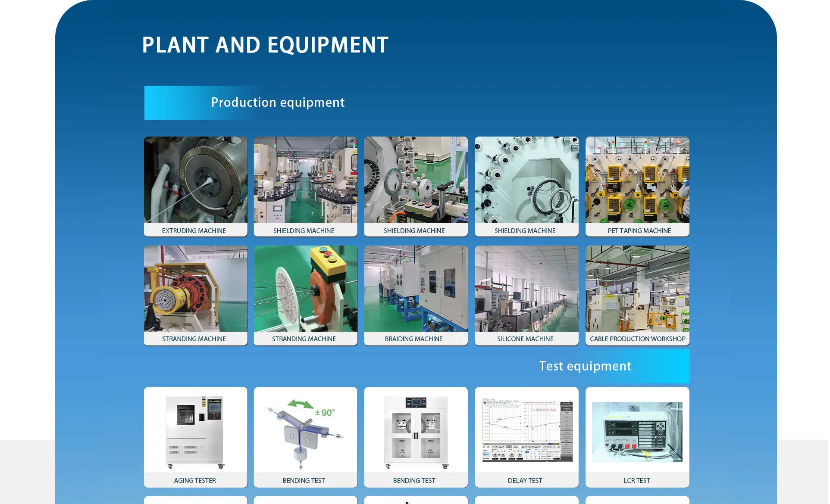This screenshot has height=504, width=830.
Task: View the Silicone Machine picture
Action: (526, 289)
